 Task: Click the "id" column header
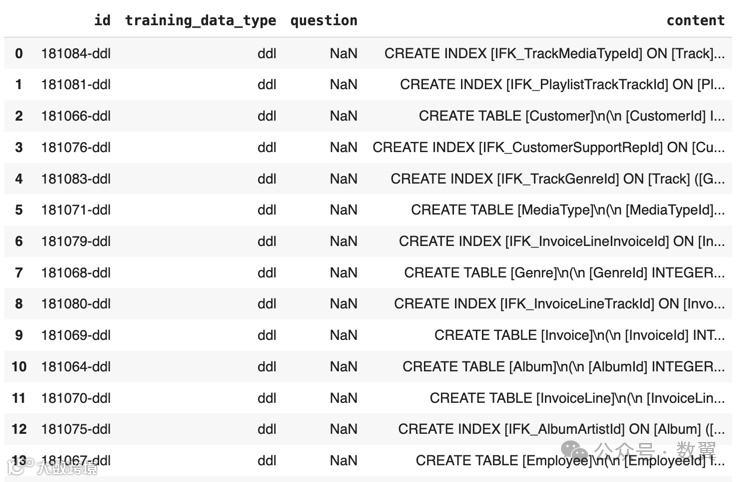tap(102, 20)
